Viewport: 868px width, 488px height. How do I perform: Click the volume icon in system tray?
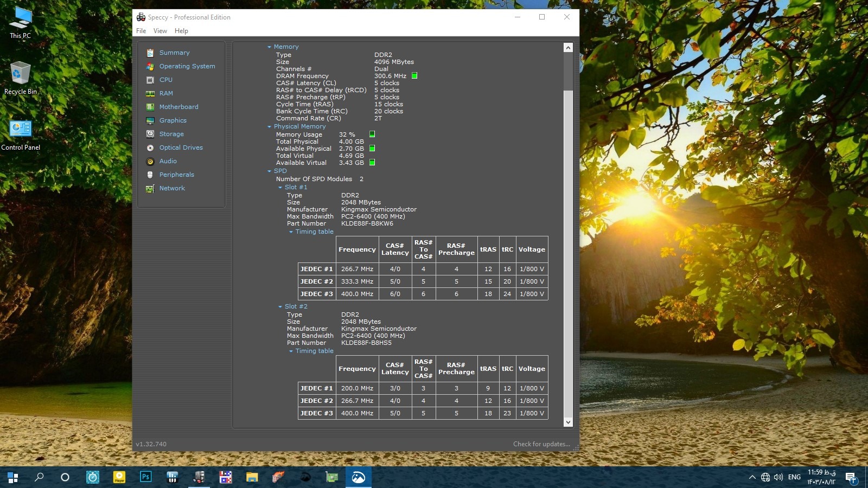click(x=778, y=477)
